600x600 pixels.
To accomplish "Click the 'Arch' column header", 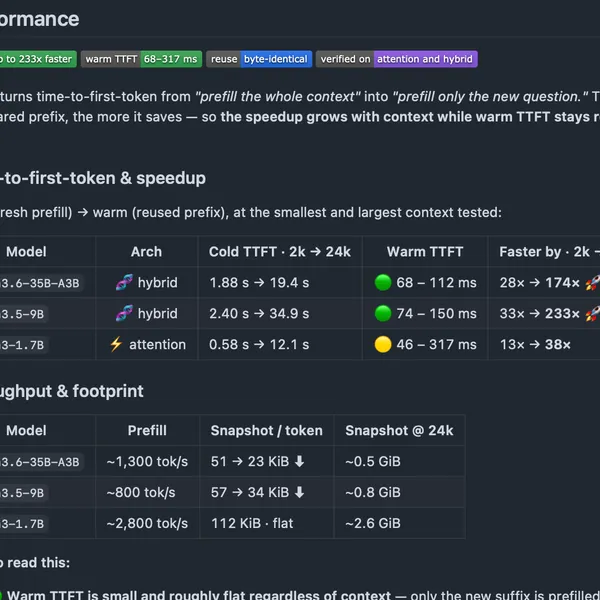I will click(146, 251).
